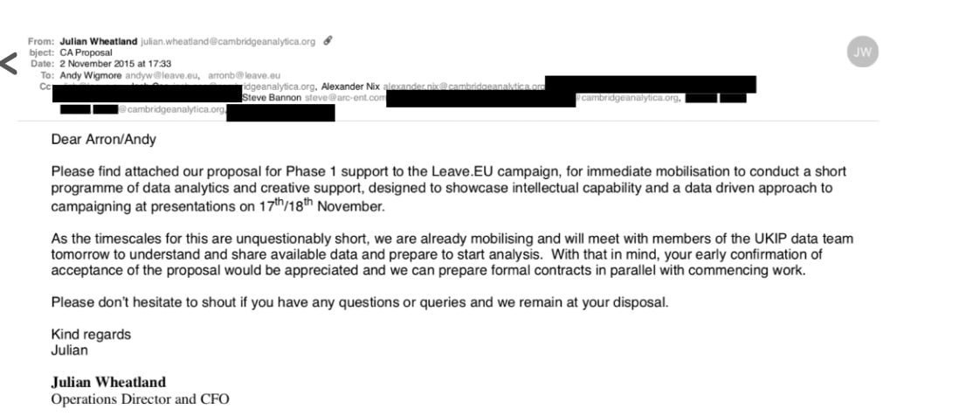Click the Operations Director and CFO title
980x416 pixels.
(x=141, y=399)
